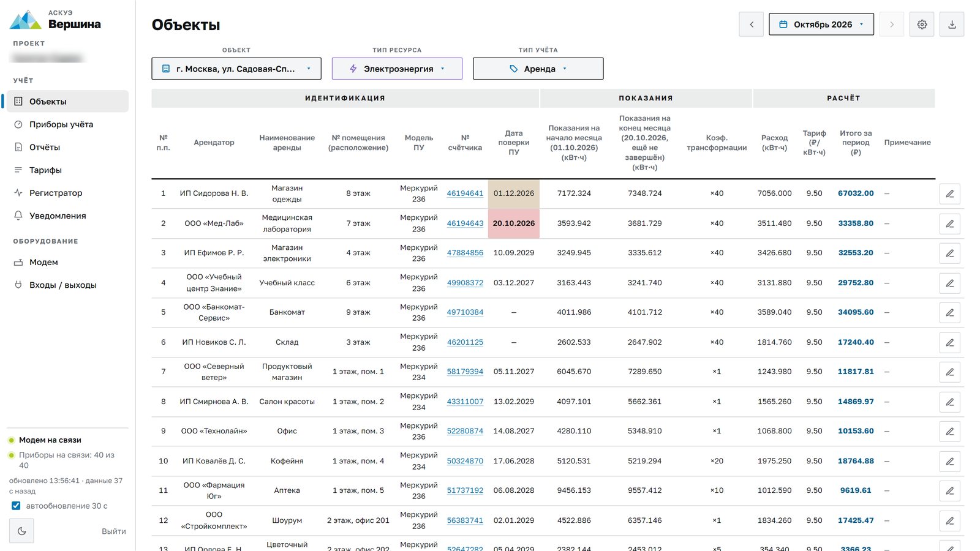980x551 pixels.
Task: Open Регистратор in the sidebar
Action: coord(67,193)
